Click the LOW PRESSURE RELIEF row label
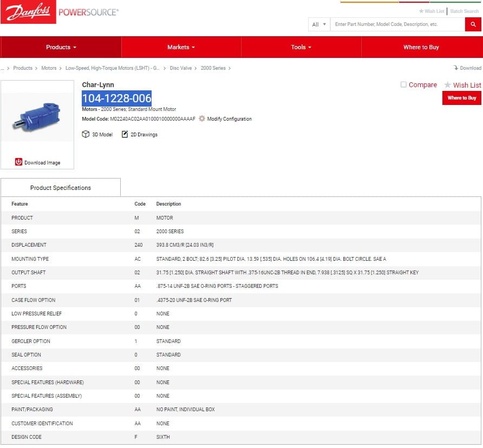483x448 pixels. pyautogui.click(x=37, y=314)
